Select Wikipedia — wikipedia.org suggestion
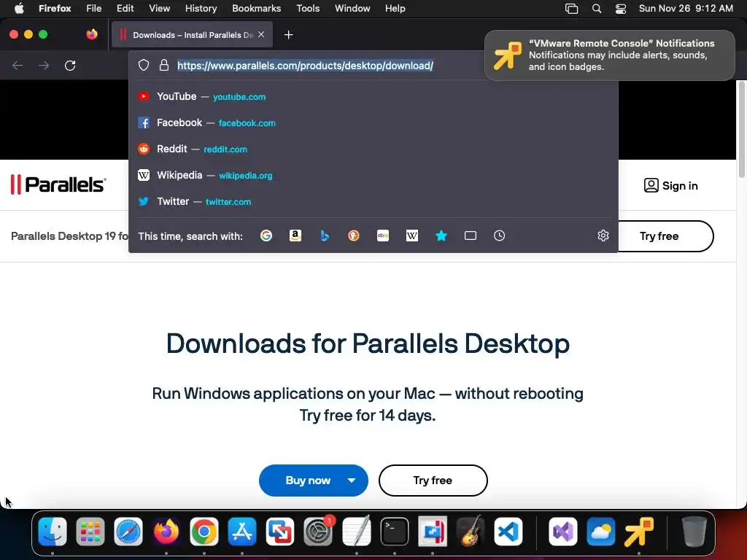This screenshot has width=747, height=560. click(373, 175)
